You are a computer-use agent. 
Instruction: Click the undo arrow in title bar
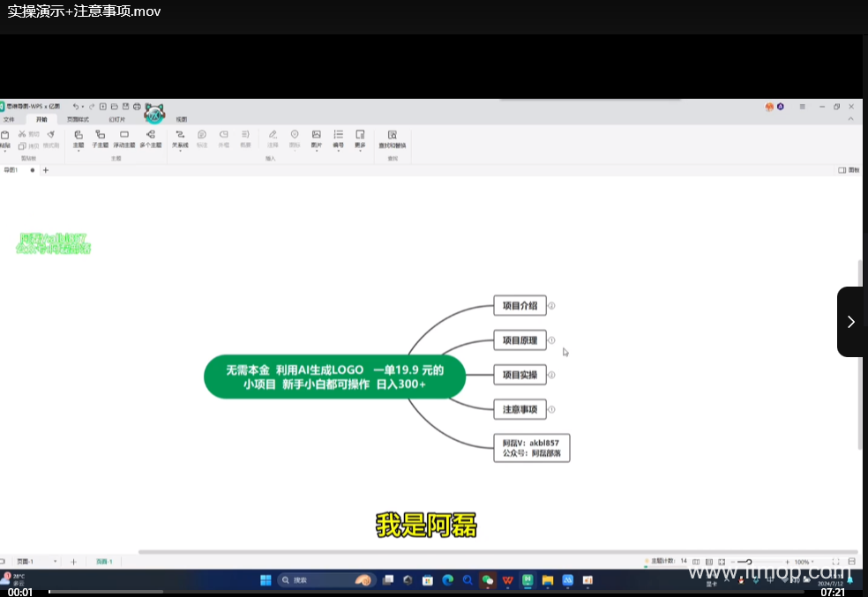click(76, 107)
